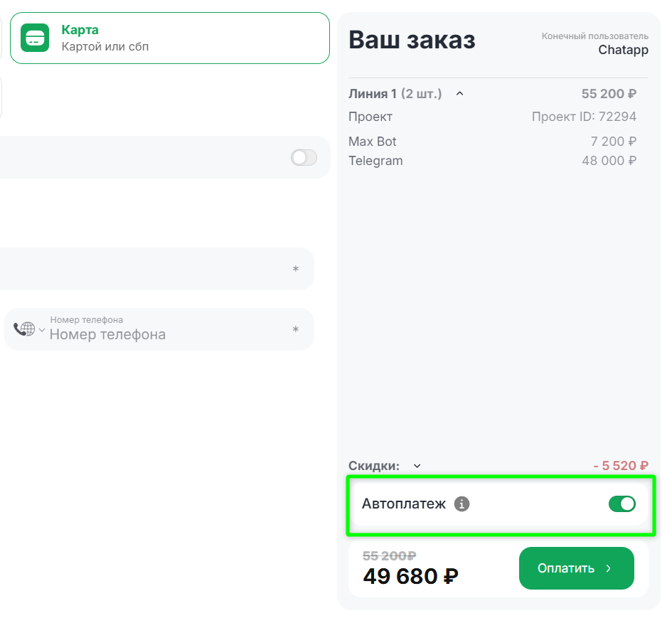672x623 pixels.
Task: Click the green card icon in Карта option
Action: (35, 38)
